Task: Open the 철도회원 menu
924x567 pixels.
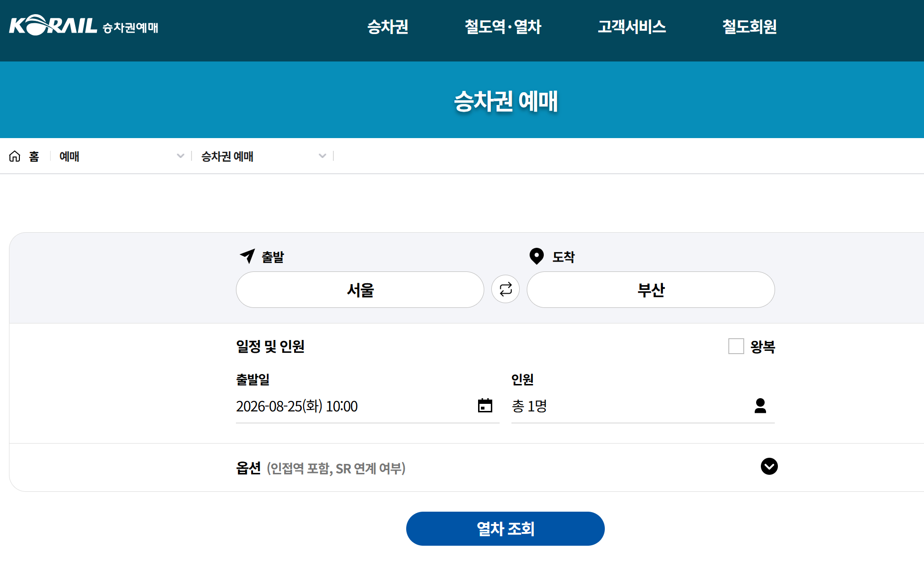Action: point(750,26)
